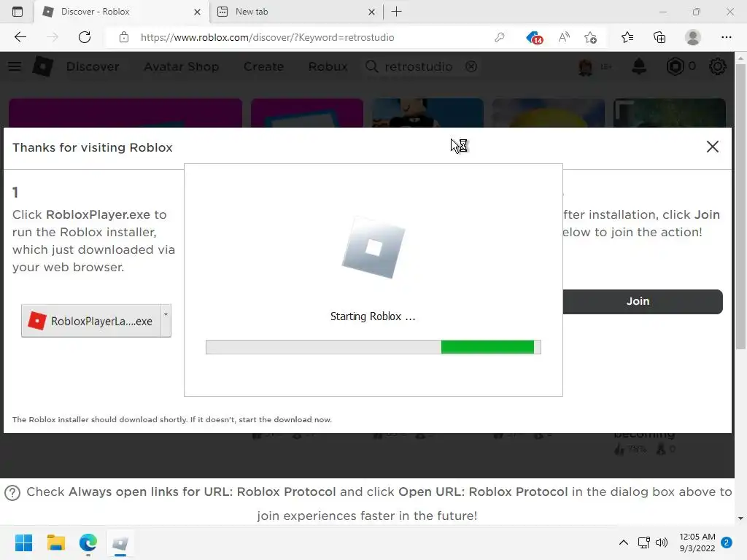Close the New tab tab
747x560 pixels.
click(x=371, y=12)
